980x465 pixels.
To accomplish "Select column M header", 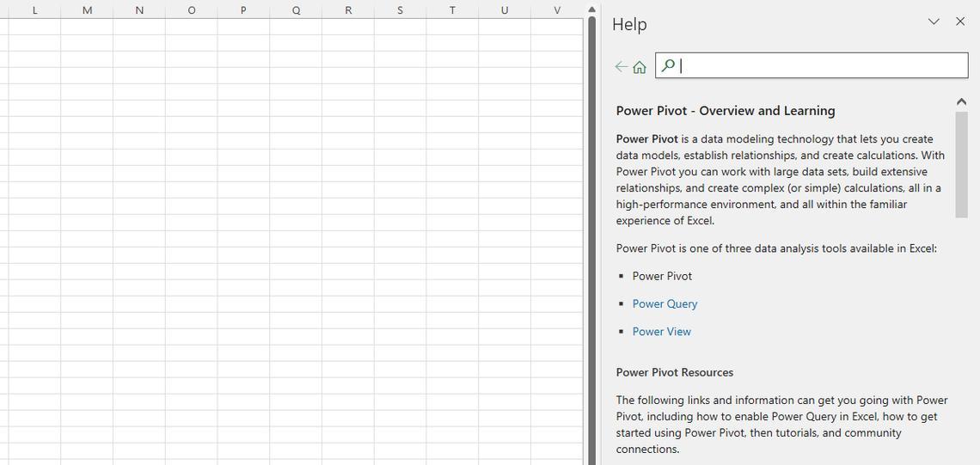I will coord(87,10).
